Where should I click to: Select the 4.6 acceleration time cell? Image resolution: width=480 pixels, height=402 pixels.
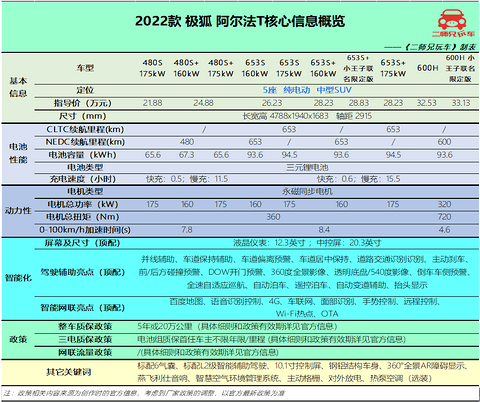[x=444, y=230]
